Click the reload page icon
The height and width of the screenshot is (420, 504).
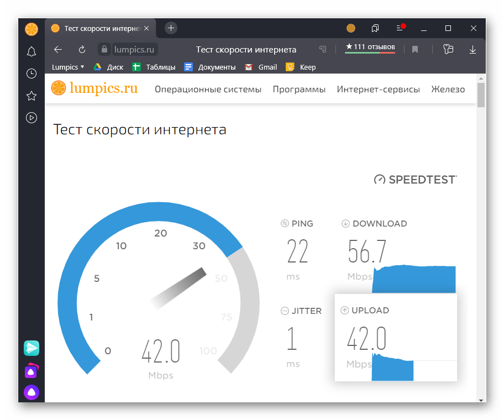(82, 50)
